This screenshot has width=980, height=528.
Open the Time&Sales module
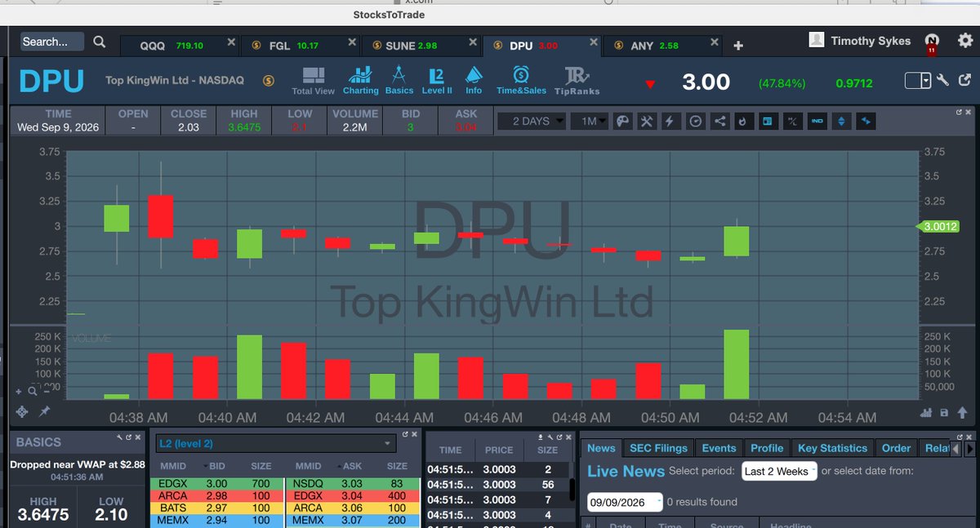pos(520,81)
